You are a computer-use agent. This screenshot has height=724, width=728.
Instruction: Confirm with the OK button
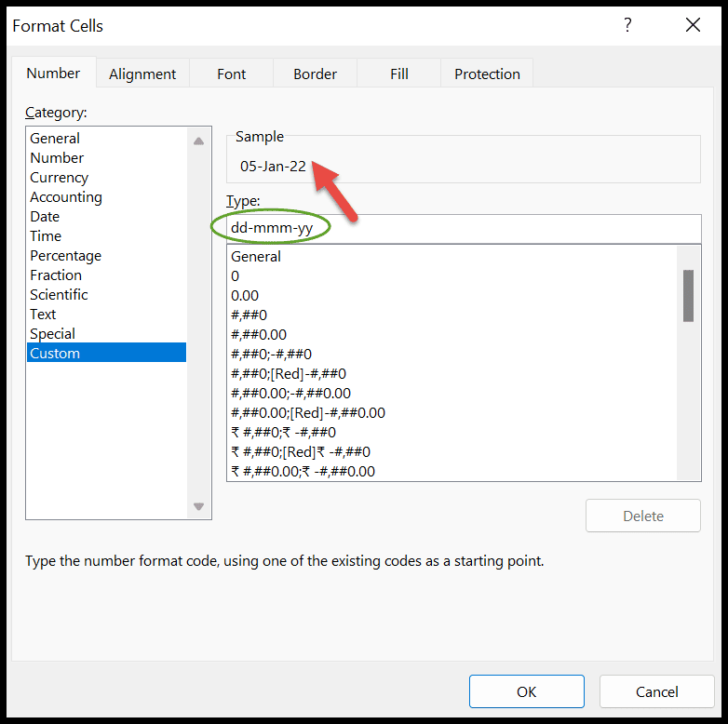tap(527, 691)
